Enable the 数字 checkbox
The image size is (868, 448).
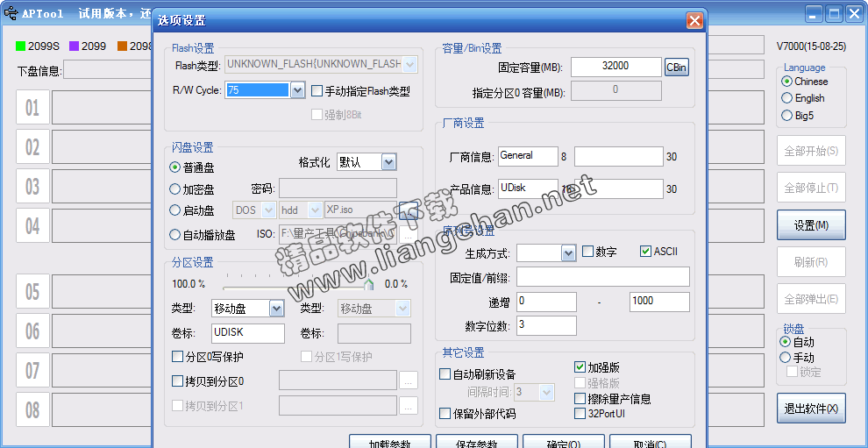587,252
